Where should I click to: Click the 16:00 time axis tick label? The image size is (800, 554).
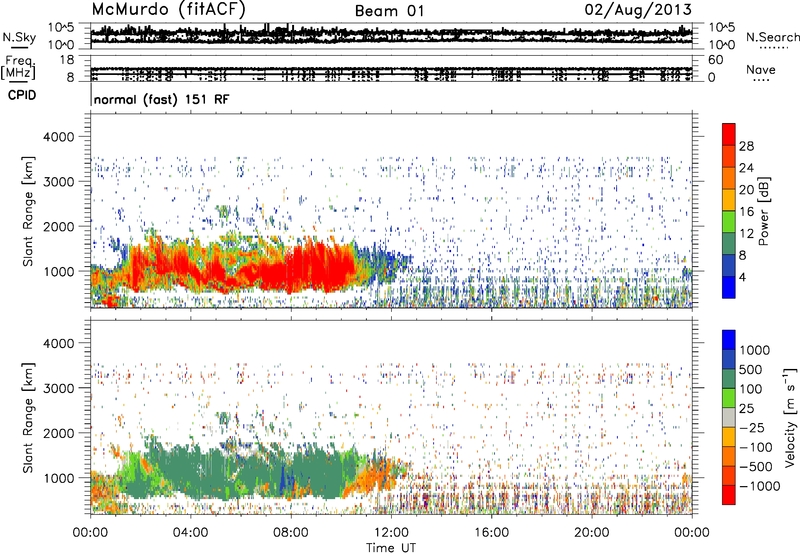492,533
